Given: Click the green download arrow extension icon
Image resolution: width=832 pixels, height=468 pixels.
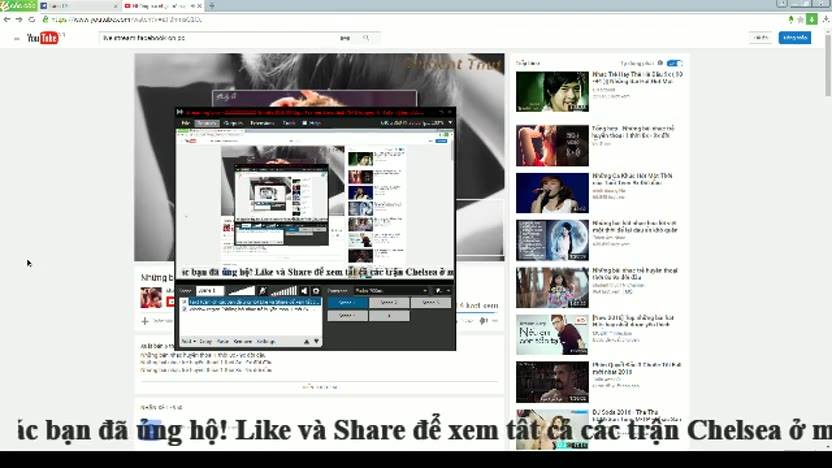Looking at the screenshot, I should [x=812, y=19].
